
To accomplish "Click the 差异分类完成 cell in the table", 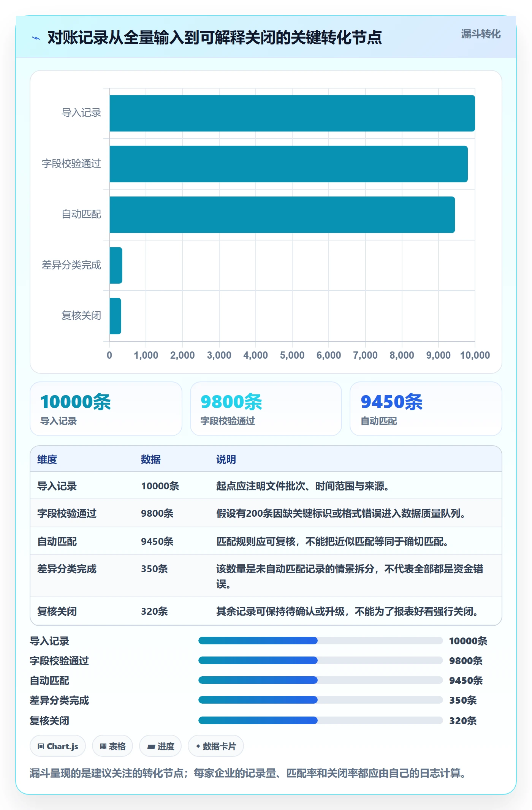I will pyautogui.click(x=67, y=569).
